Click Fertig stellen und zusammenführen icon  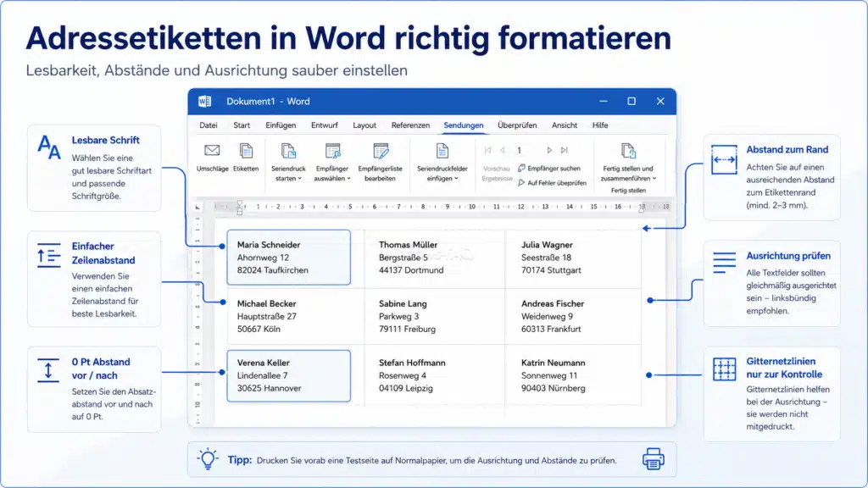coord(628,151)
